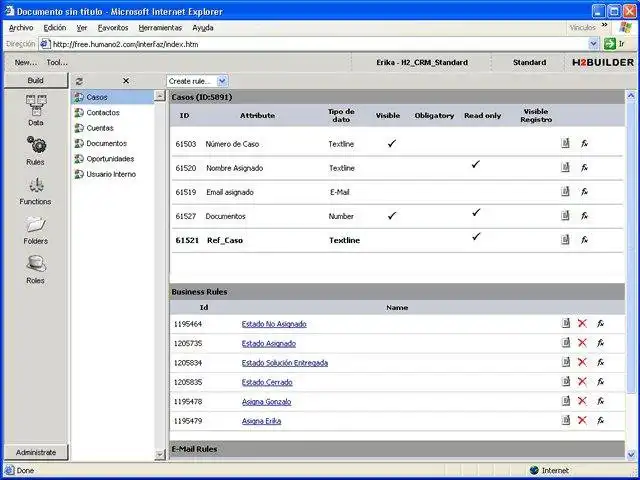Edit document icon for Email asignado row

pos(566,191)
